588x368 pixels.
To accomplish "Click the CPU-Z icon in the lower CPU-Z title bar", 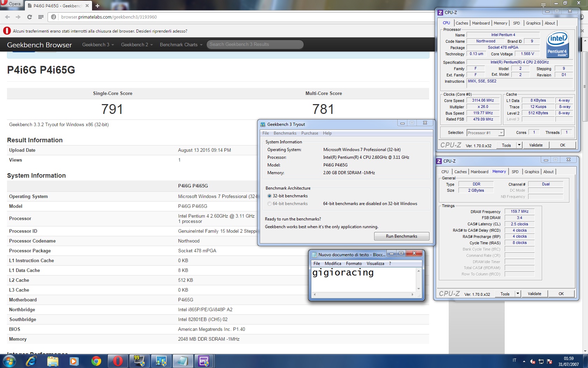I will 439,161.
